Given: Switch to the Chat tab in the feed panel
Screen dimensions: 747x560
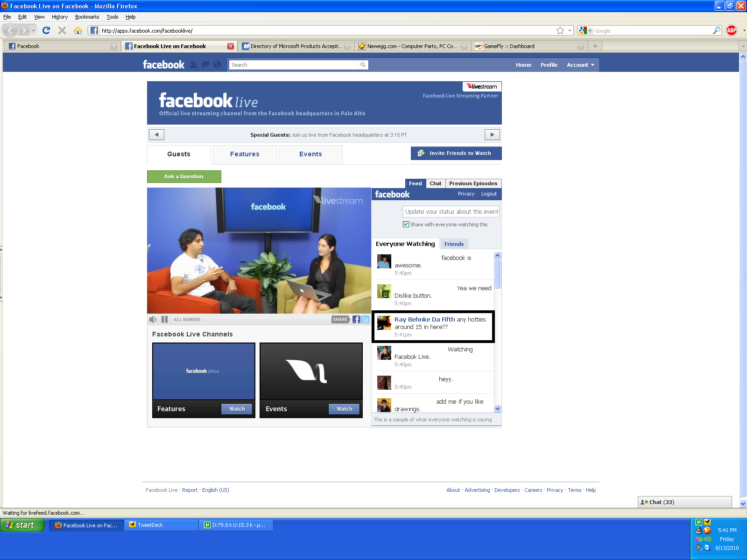Looking at the screenshot, I should pos(436,183).
